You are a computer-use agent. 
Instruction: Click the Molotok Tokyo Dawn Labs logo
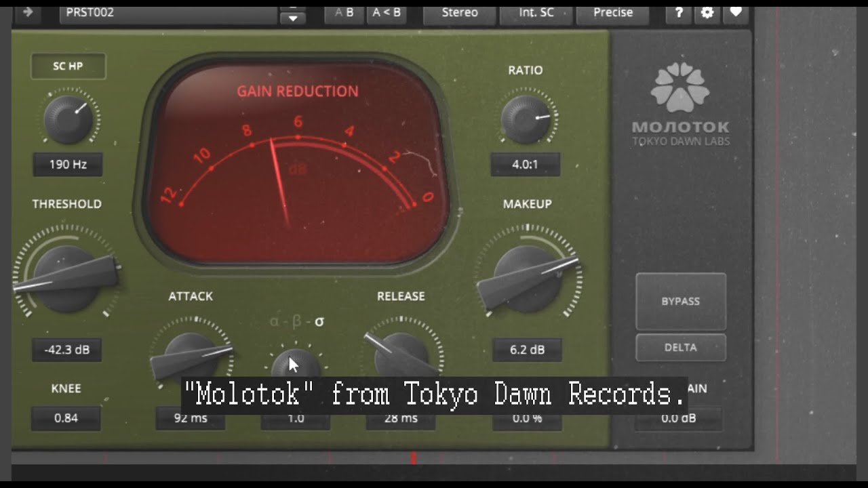[x=680, y=105]
